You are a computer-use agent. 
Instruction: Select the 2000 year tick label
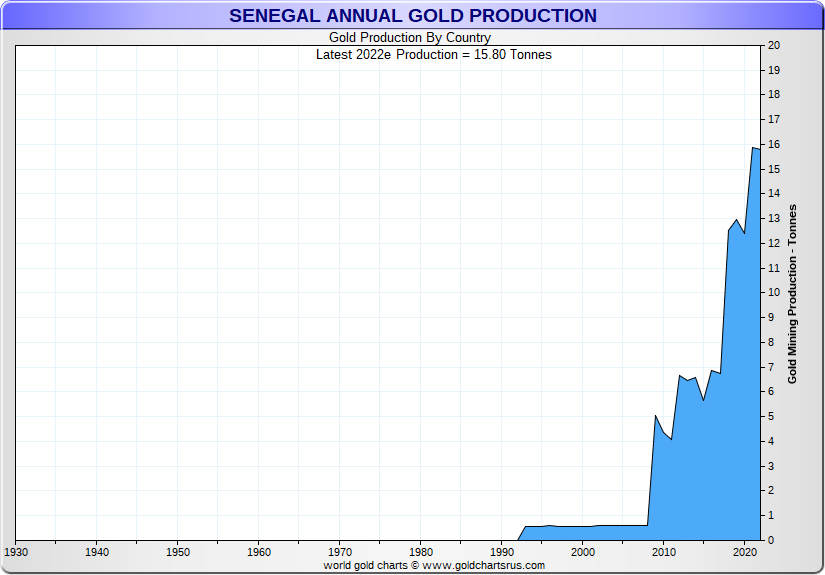point(583,552)
